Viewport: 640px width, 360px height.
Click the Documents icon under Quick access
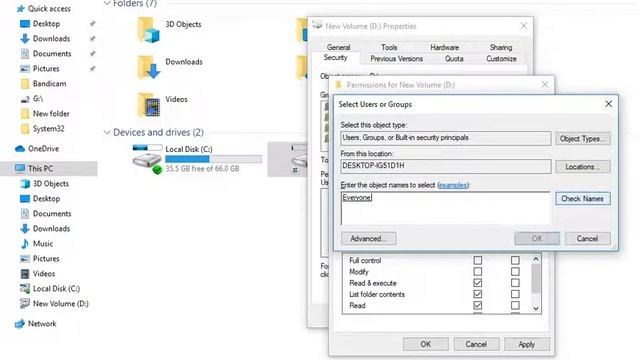(25, 53)
